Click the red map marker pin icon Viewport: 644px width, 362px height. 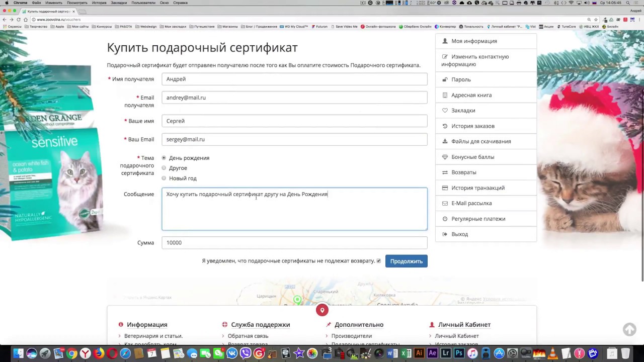pos(322,310)
